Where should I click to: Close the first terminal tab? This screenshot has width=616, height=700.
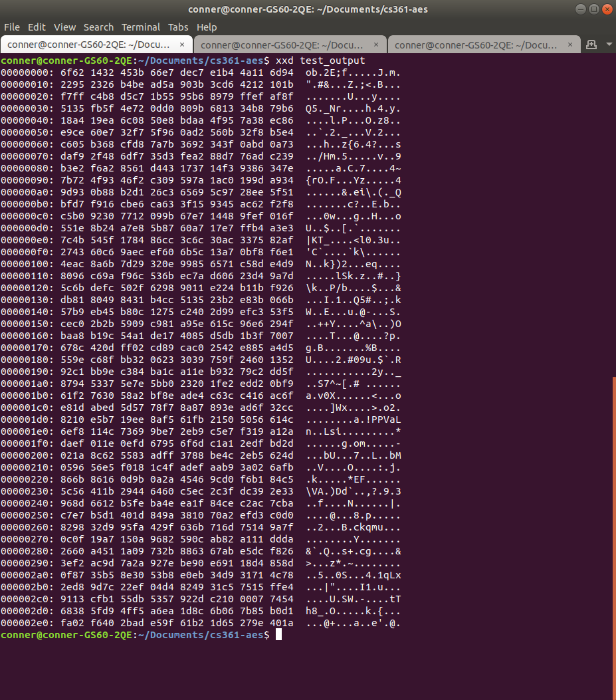182,45
